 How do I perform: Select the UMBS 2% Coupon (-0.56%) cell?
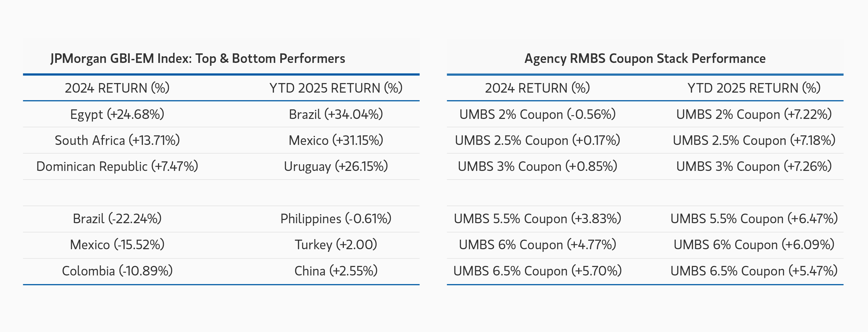click(x=537, y=114)
